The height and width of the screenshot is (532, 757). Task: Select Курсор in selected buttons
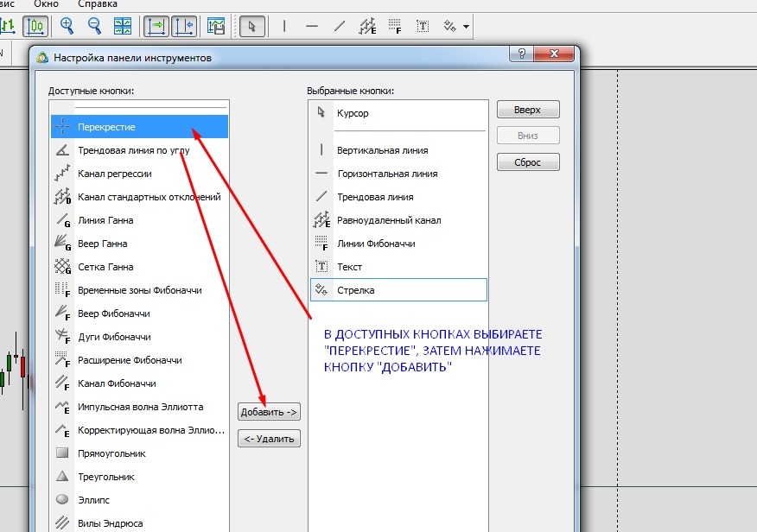(x=398, y=113)
